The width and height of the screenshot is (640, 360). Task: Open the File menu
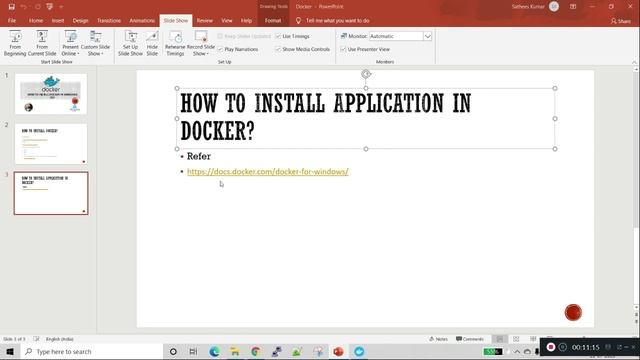pos(12,20)
